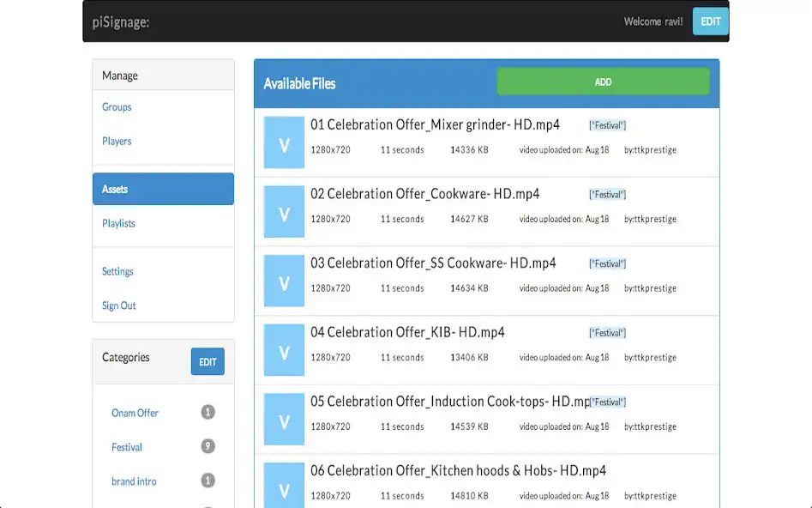Click the Festival tag on Mixer grinder file
Screen dimensions: 812x508
[x=607, y=125]
